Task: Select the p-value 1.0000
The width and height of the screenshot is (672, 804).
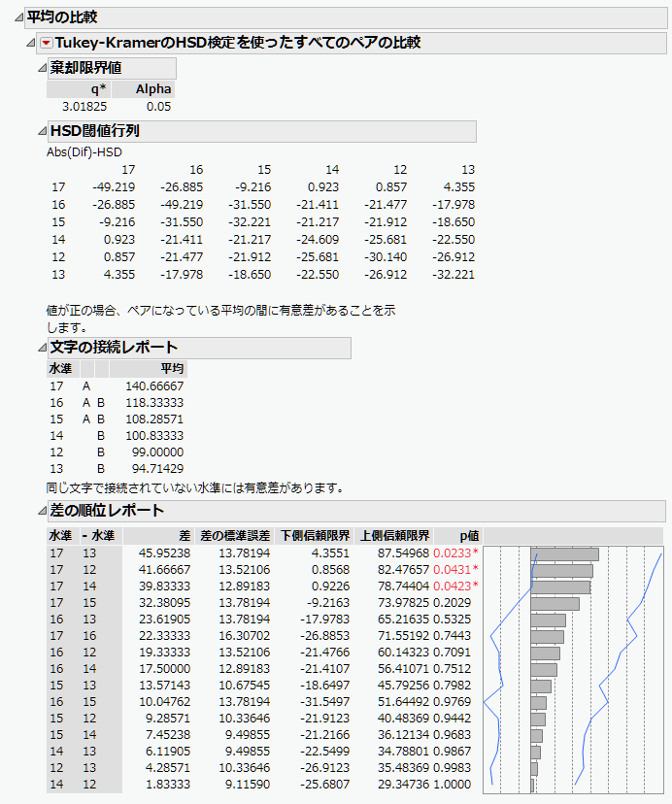Action: click(452, 784)
